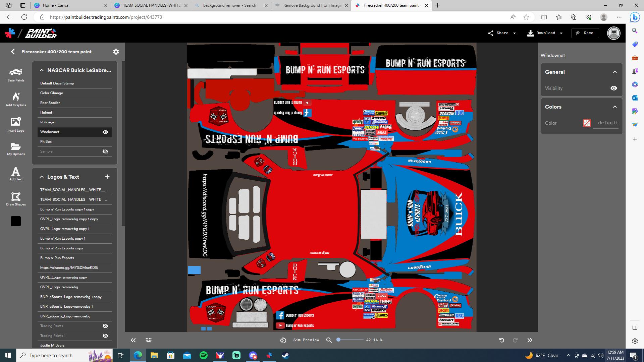Select the Insert Logo tool
This screenshot has width=644, height=362.
pos(16,125)
